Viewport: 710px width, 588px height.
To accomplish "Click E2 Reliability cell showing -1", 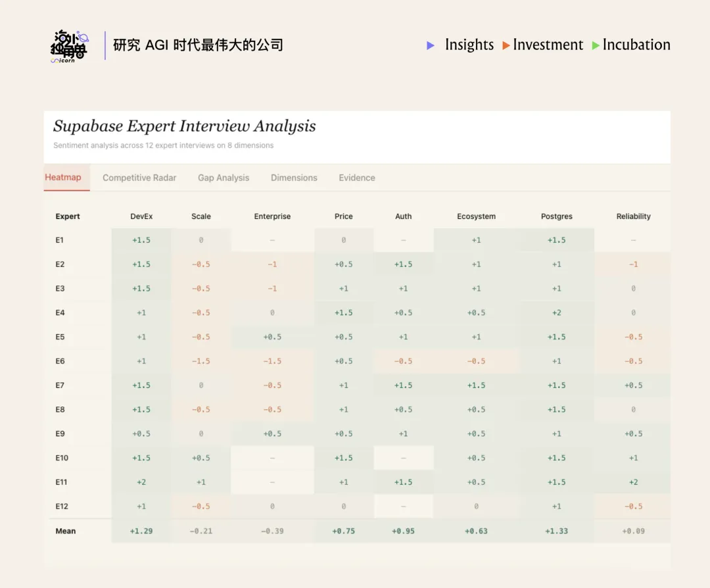I will [x=634, y=264].
